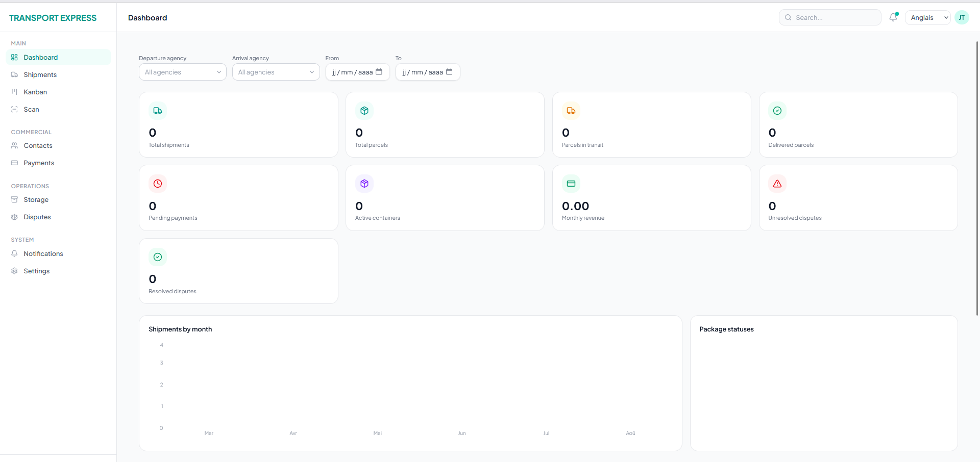Click the Monthly revenue card icon
The width and height of the screenshot is (980, 462).
click(571, 184)
